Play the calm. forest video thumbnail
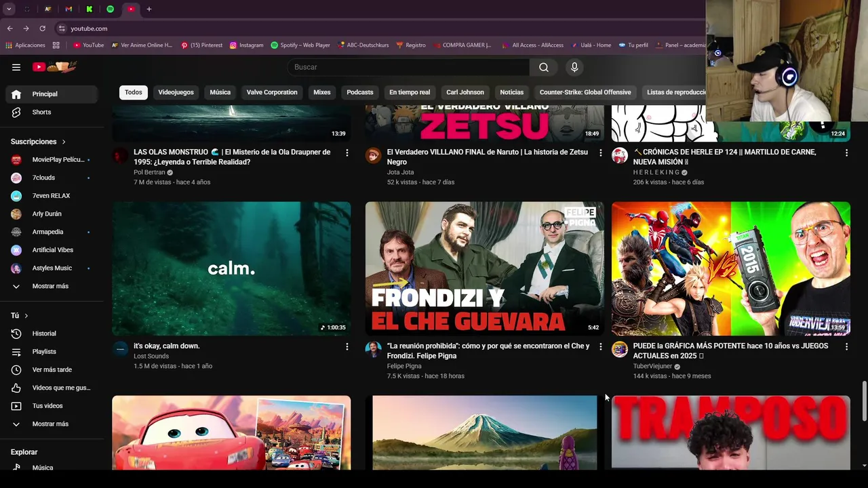The width and height of the screenshot is (868, 488). point(231,268)
